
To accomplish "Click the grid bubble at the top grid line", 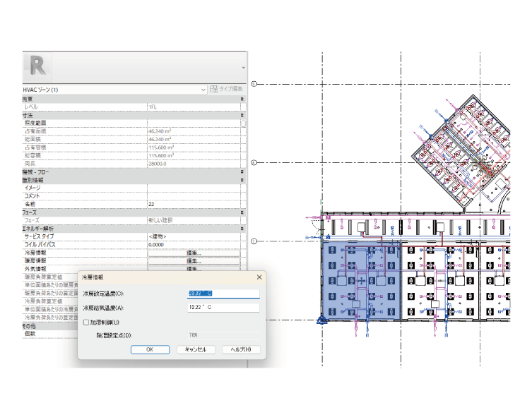I will coord(254,84).
